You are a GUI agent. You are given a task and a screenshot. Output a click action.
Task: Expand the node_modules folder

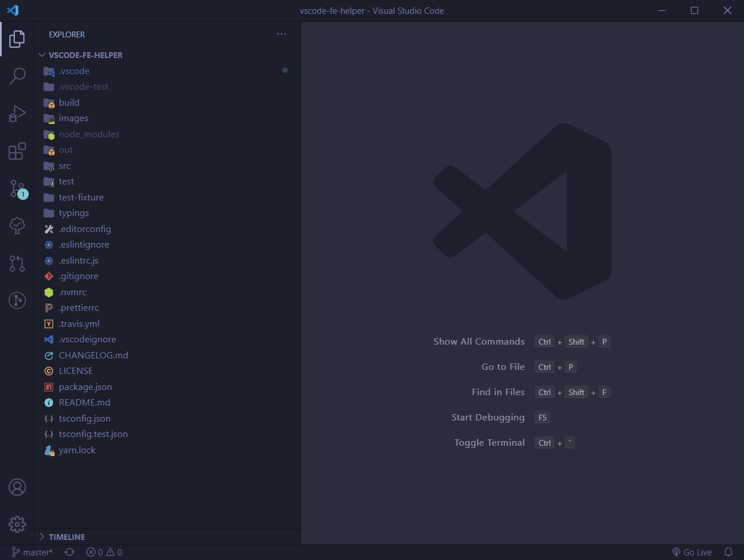coord(167,134)
